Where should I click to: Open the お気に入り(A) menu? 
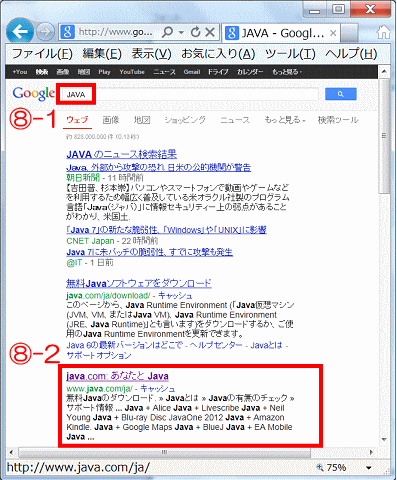[x=218, y=54]
